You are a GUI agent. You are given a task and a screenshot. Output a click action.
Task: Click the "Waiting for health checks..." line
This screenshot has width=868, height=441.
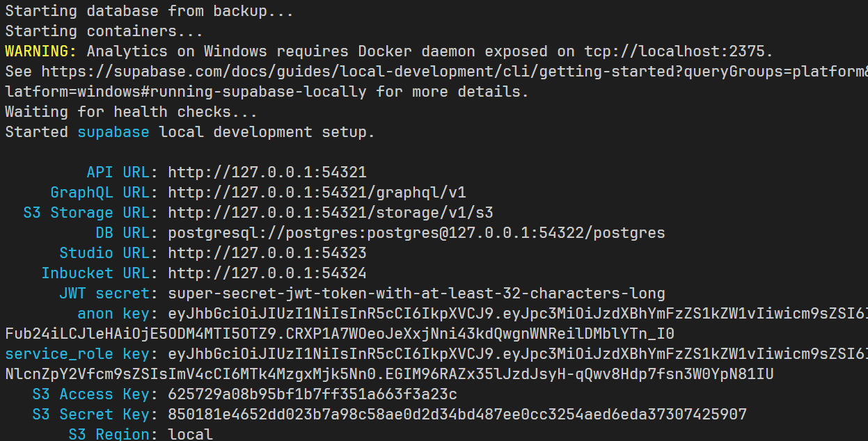pyautogui.click(x=131, y=112)
